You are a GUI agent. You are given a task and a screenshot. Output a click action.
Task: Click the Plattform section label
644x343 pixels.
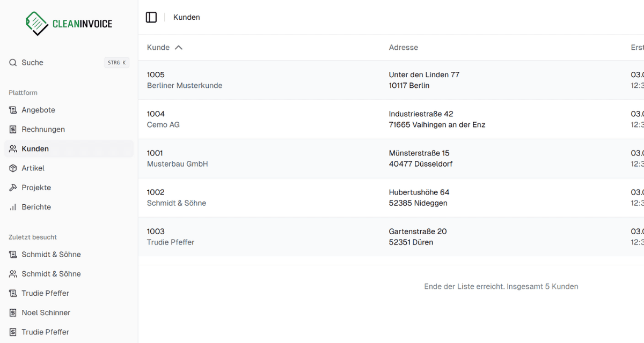click(23, 93)
